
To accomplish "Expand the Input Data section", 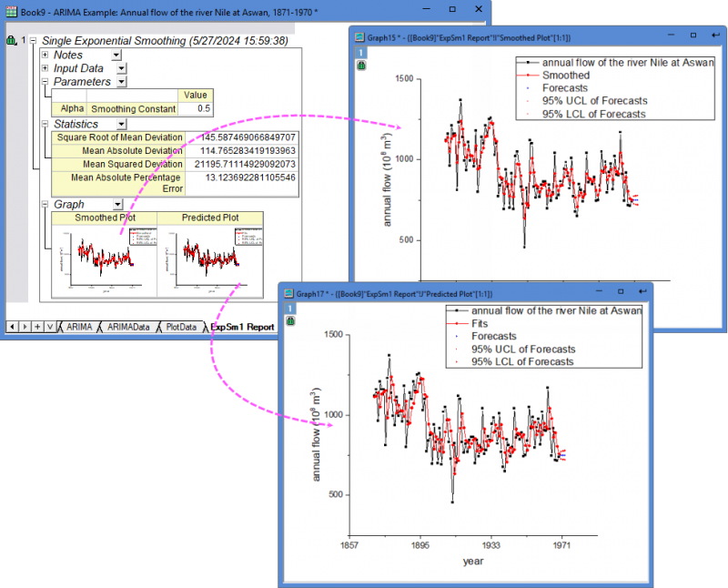I will point(45,68).
